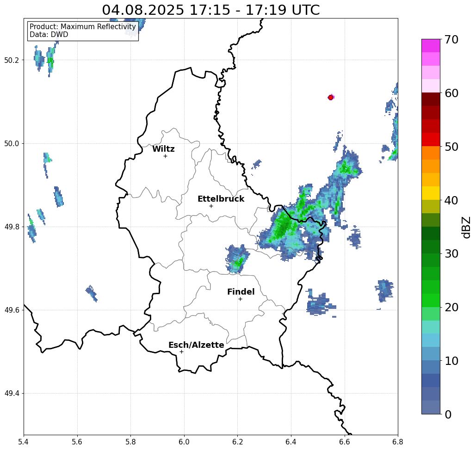The width and height of the screenshot is (476, 450).
Task: Click the Esch/Alzette station label
Action: [196, 345]
